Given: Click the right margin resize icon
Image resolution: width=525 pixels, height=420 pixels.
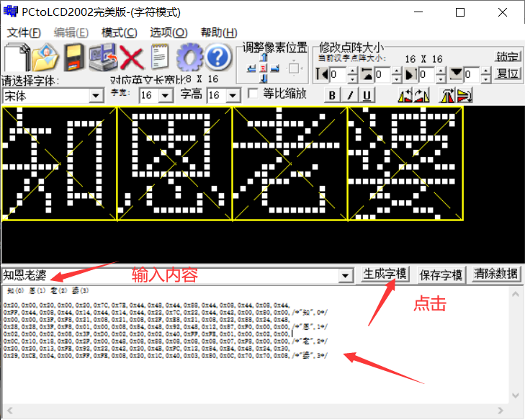Looking at the screenshot, I should (411, 74).
